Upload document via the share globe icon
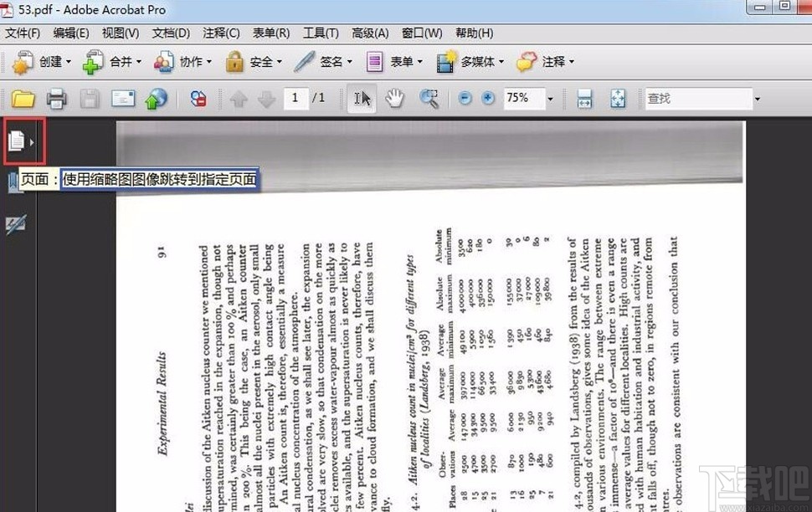The height and width of the screenshot is (512, 812). tap(155, 98)
